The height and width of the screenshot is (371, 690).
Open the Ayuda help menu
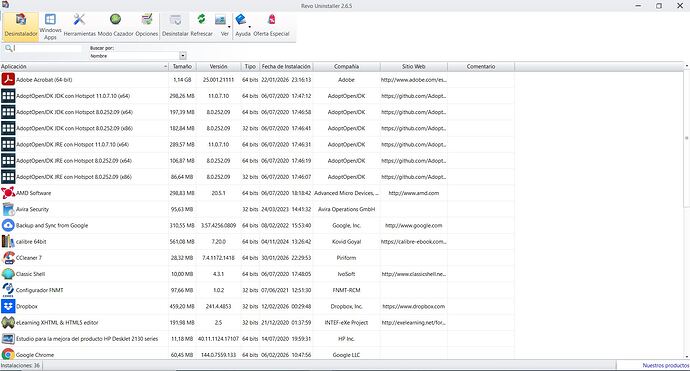(243, 26)
